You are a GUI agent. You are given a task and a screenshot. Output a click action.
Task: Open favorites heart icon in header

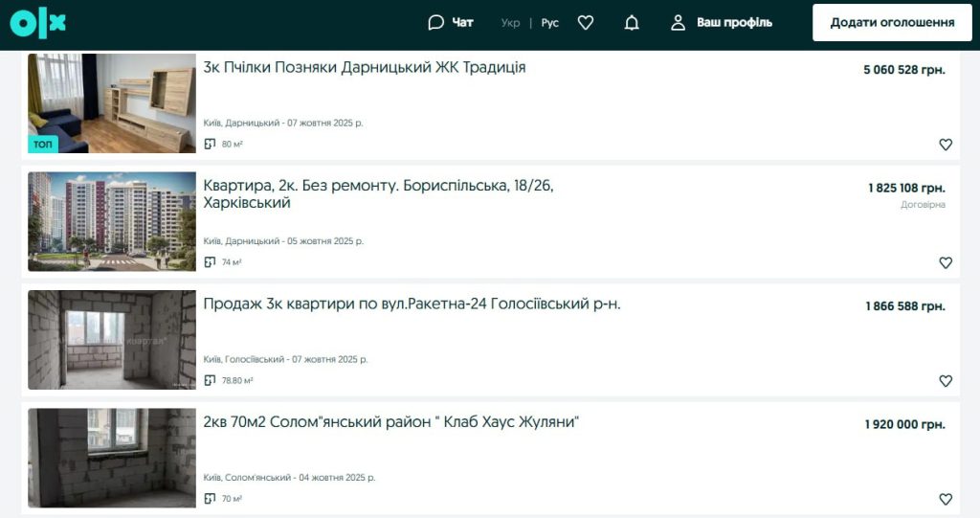[586, 23]
